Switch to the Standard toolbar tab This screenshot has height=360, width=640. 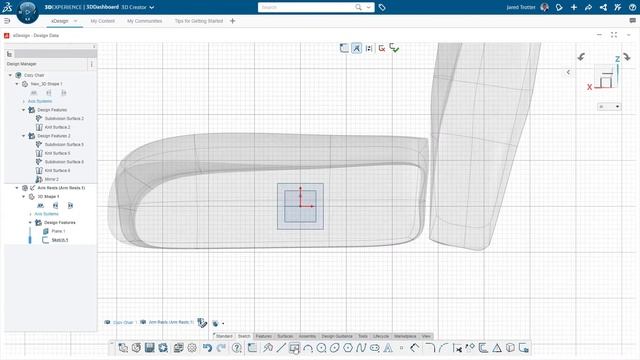[224, 336]
